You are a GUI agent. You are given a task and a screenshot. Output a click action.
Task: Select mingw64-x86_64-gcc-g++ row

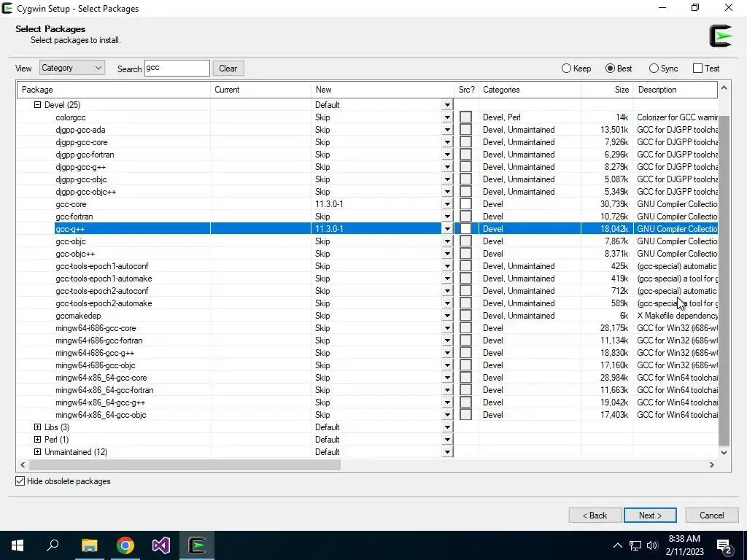[x=368, y=402]
